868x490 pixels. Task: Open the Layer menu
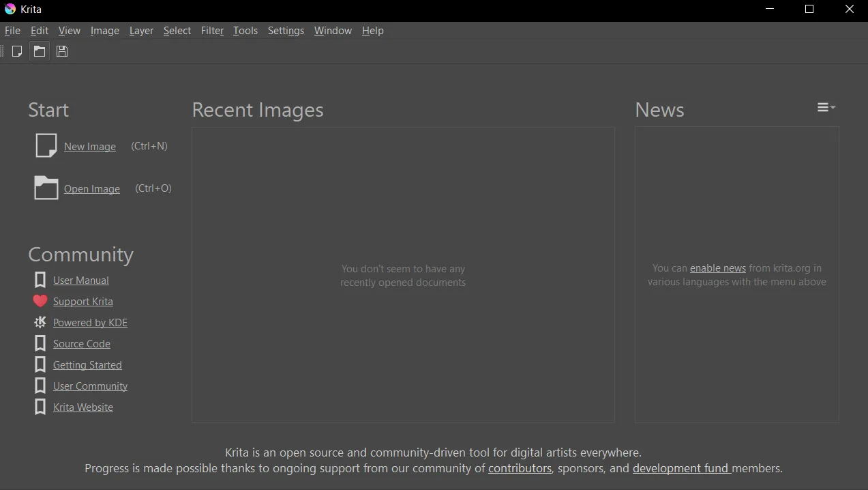click(x=141, y=31)
